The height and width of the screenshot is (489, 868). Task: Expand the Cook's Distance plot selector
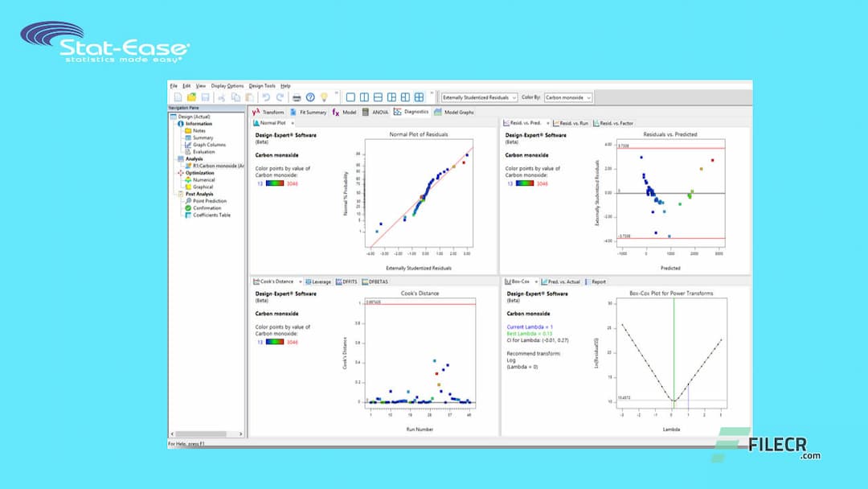pyautogui.click(x=301, y=280)
